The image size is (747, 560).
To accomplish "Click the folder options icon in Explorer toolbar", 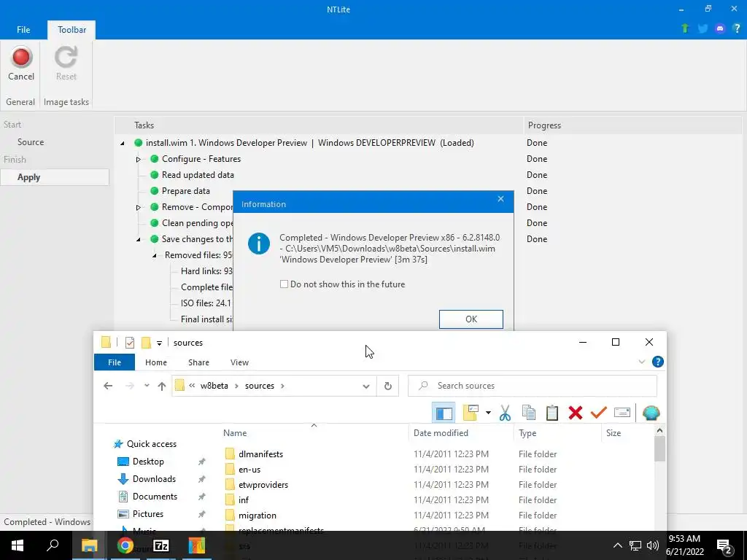I will (471, 413).
